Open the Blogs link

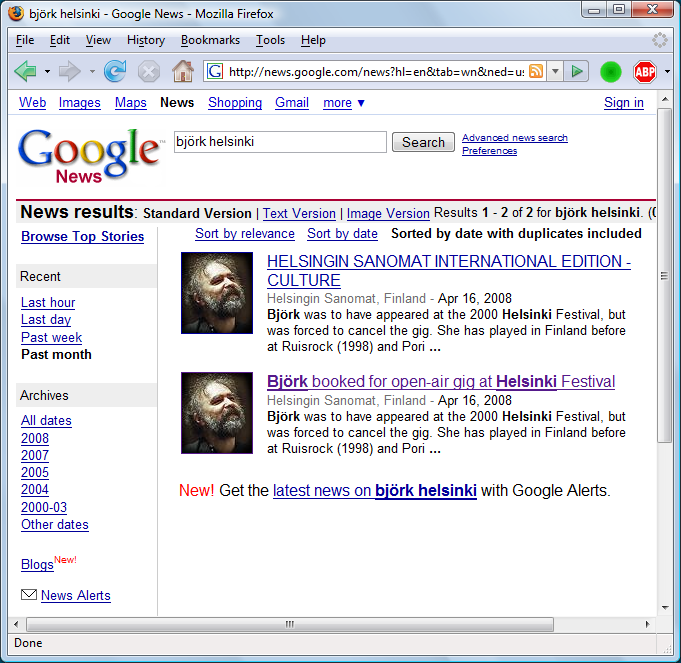pos(37,564)
